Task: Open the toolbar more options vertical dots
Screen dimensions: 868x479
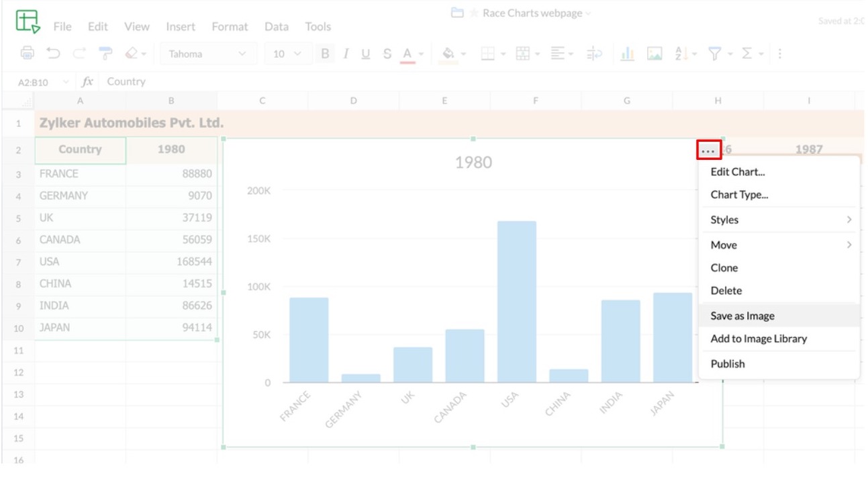Action: tap(780, 54)
